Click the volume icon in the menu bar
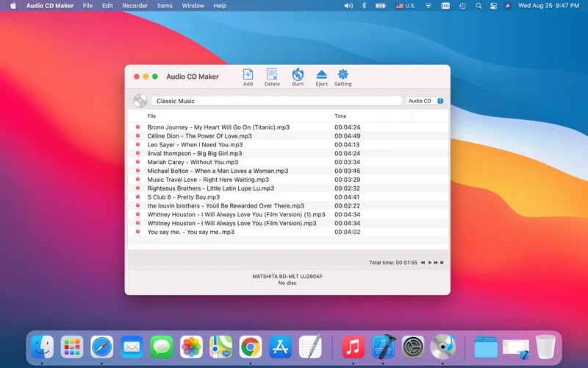 pyautogui.click(x=348, y=6)
